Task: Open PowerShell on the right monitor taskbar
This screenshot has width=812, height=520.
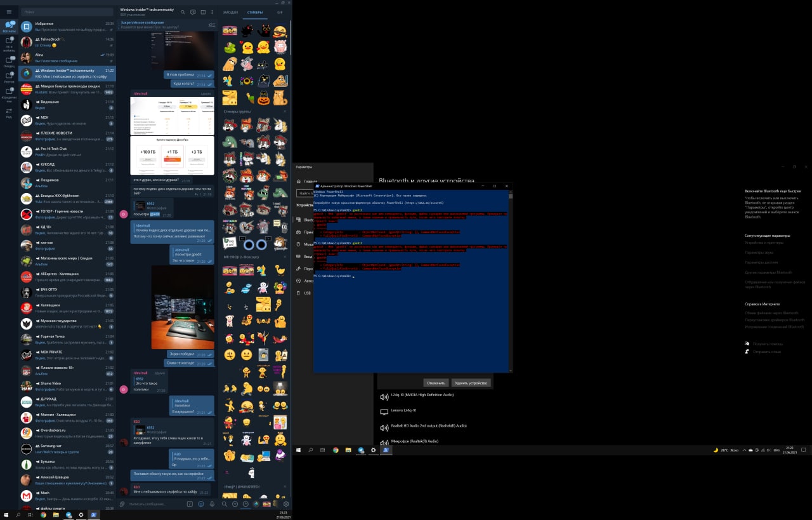Action: (385, 450)
